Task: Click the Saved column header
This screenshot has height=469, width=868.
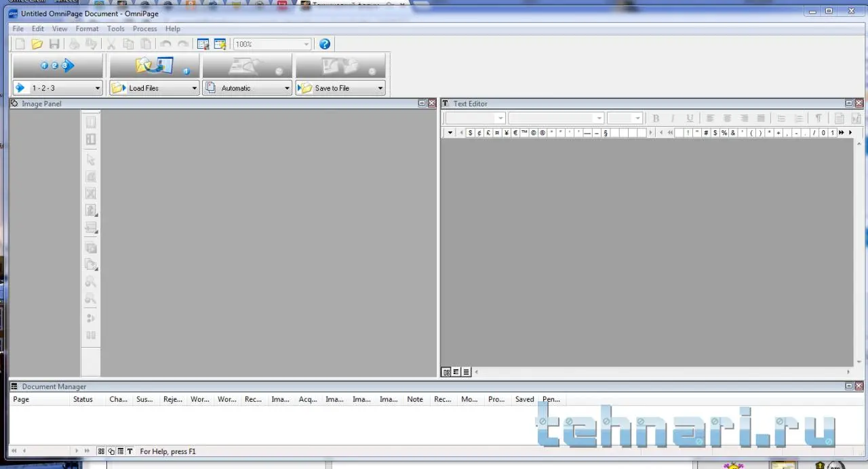Action: 526,399
